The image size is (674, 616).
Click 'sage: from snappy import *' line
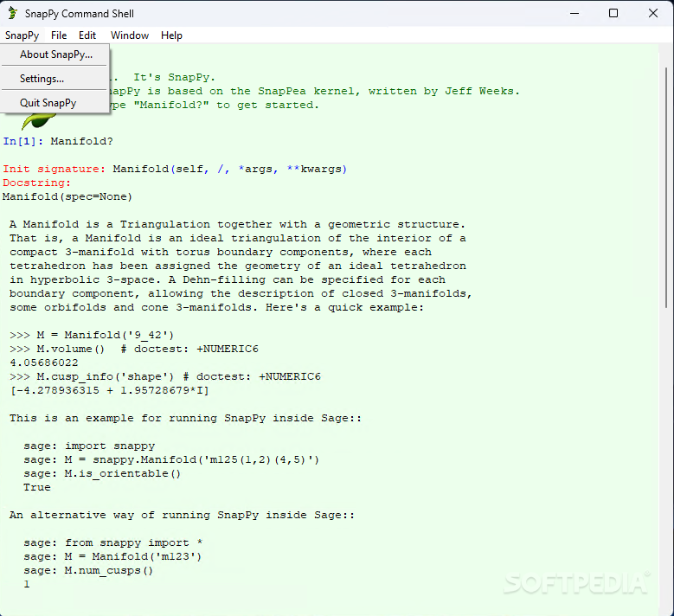pos(113,542)
